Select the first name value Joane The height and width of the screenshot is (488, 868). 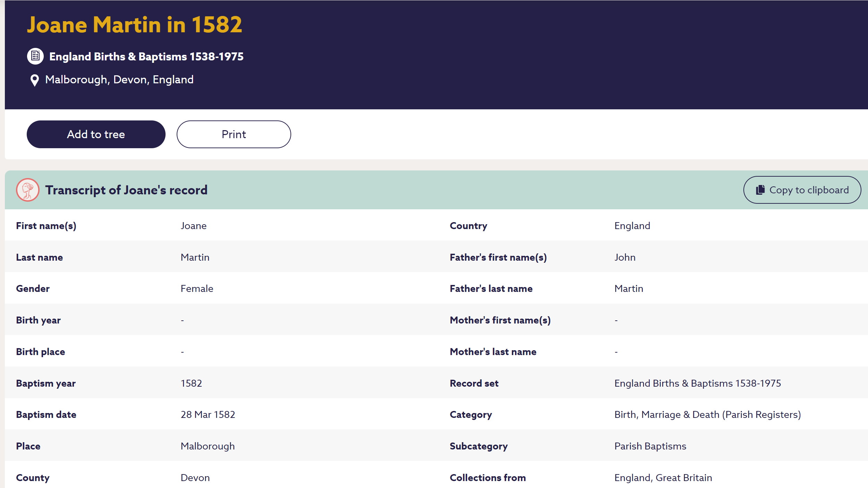point(193,226)
